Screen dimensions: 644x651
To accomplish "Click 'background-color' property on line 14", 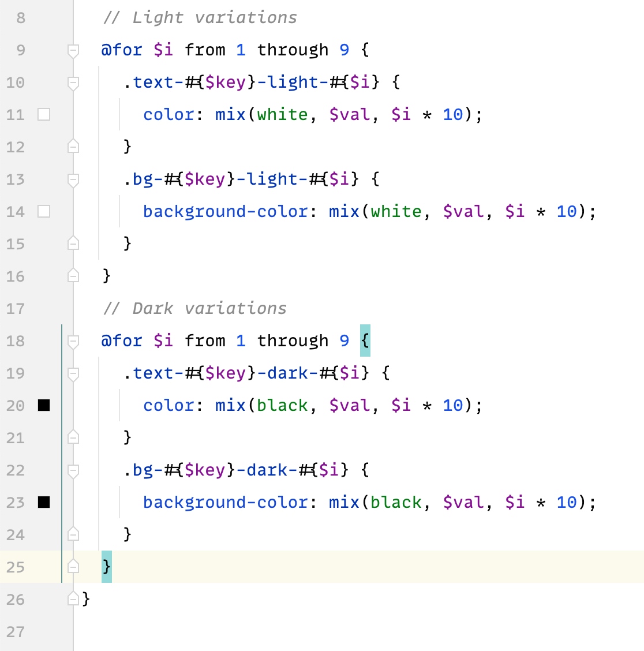I will point(226,212).
